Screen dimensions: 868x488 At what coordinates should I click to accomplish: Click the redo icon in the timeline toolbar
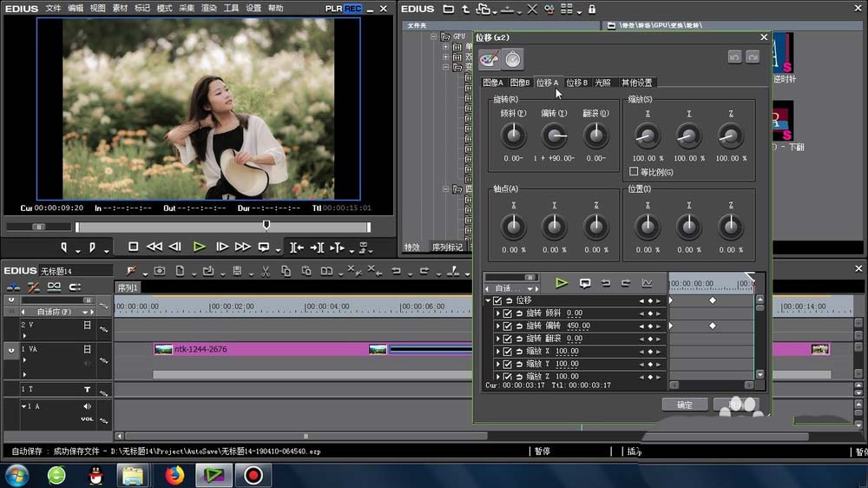click(424, 271)
